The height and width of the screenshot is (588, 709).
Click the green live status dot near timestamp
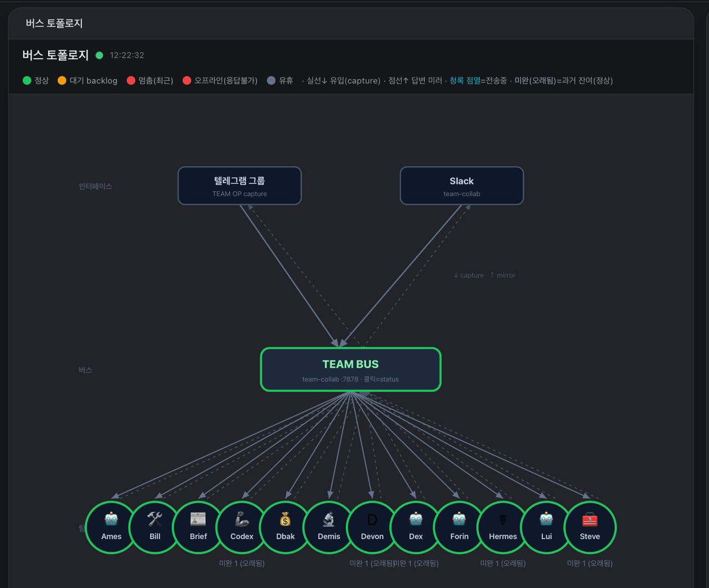pos(100,55)
